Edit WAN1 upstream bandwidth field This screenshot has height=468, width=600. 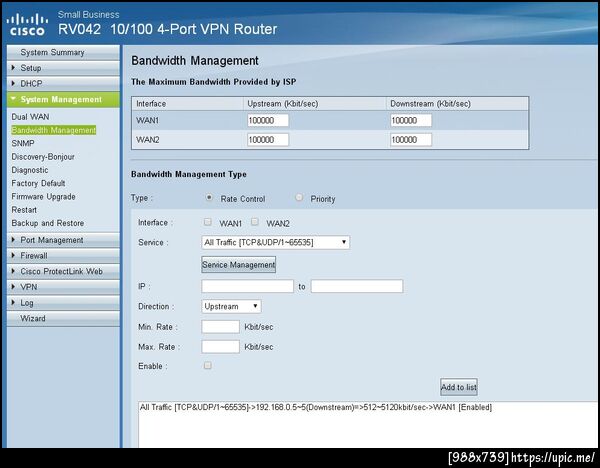[x=268, y=120]
